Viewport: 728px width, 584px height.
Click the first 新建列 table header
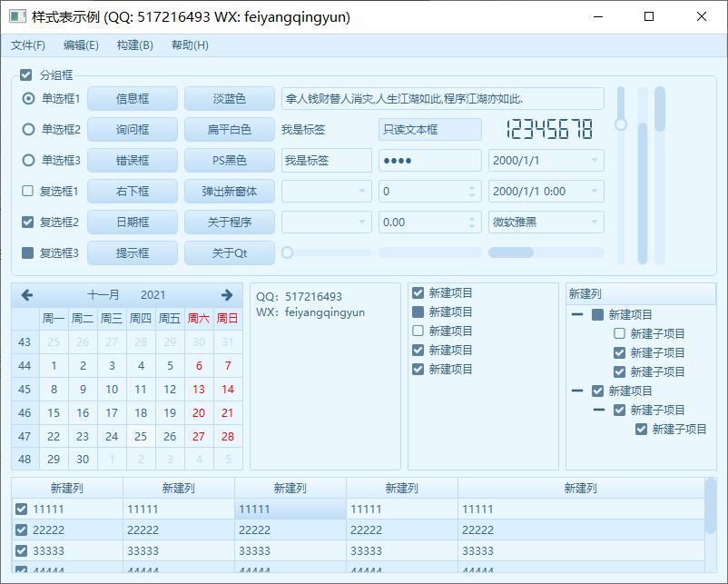point(67,489)
